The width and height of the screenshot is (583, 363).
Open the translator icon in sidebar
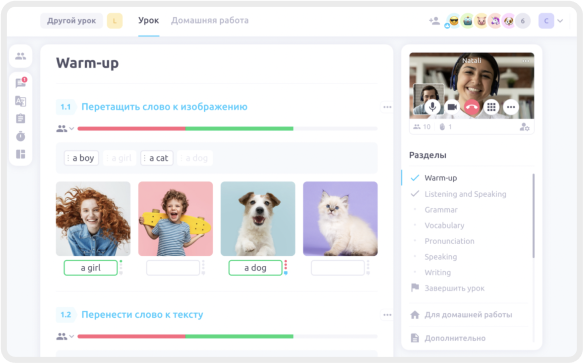(x=20, y=101)
